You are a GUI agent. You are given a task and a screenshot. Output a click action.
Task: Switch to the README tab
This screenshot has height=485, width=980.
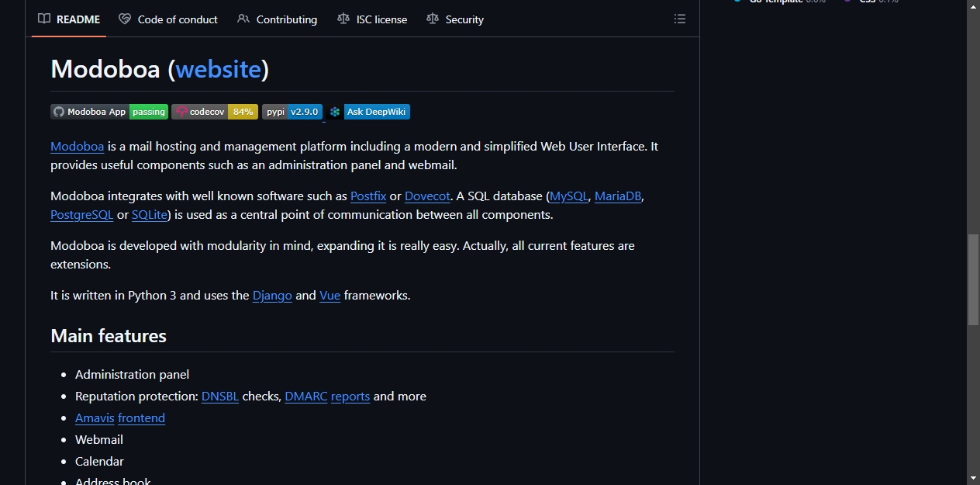(69, 19)
